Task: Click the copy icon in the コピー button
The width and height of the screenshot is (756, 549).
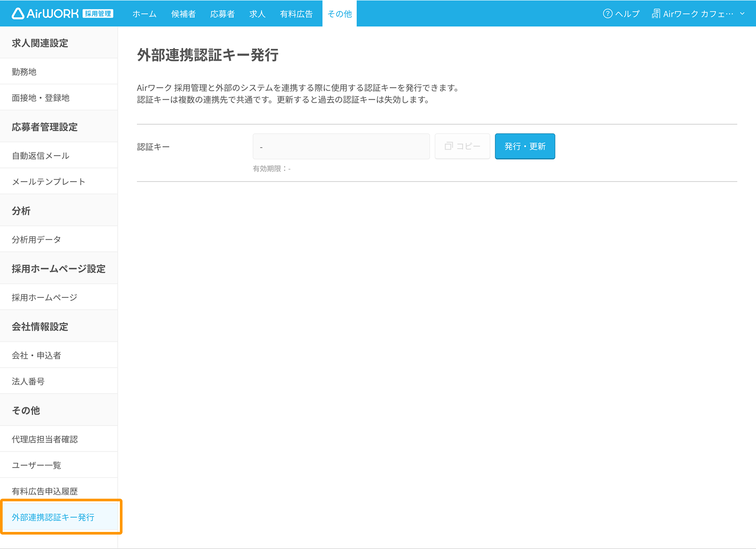Action: (448, 146)
